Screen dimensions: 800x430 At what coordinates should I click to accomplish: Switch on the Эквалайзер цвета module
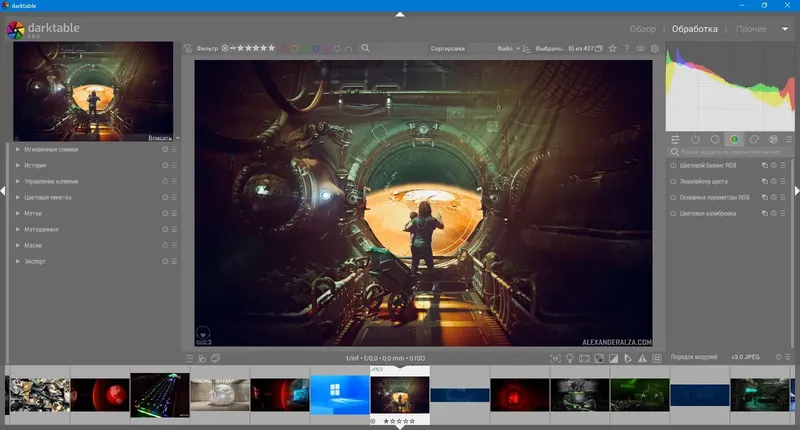tap(673, 181)
